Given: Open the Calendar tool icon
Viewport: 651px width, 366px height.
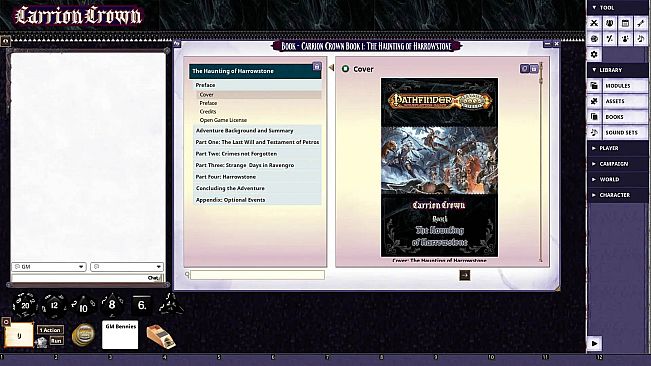Looking at the screenshot, I should click(625, 23).
